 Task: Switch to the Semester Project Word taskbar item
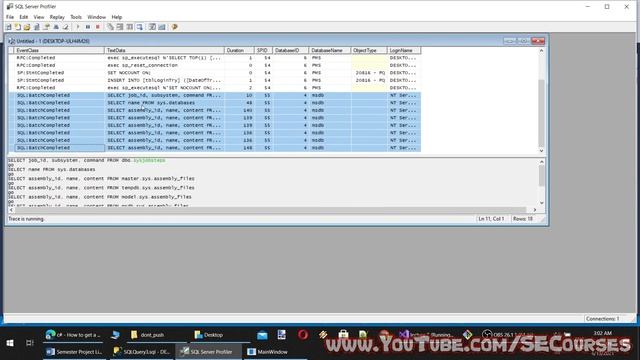[x=74, y=352]
